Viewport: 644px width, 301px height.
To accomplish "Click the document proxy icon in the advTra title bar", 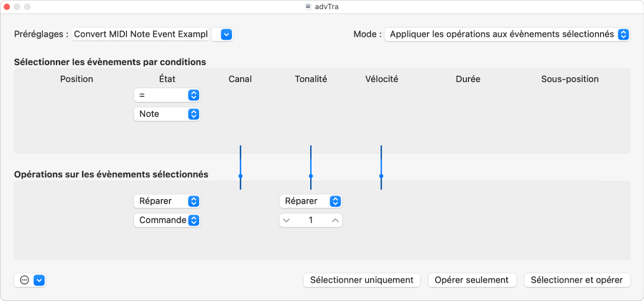I will (308, 7).
